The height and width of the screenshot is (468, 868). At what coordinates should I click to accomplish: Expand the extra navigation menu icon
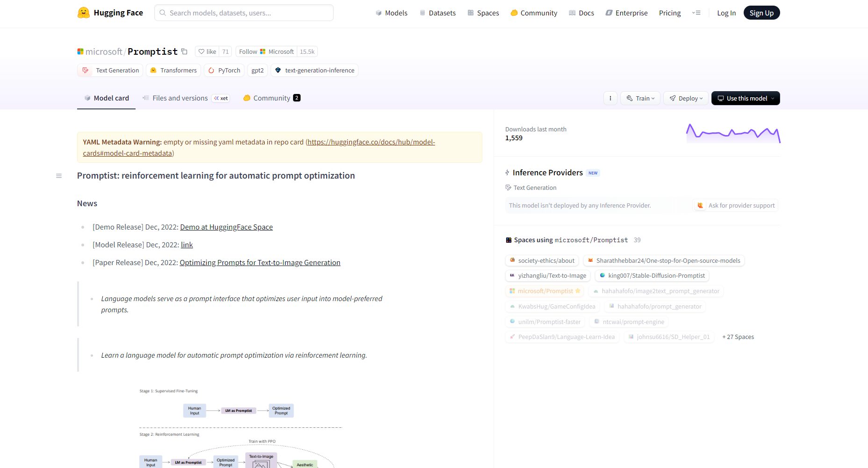click(x=696, y=13)
